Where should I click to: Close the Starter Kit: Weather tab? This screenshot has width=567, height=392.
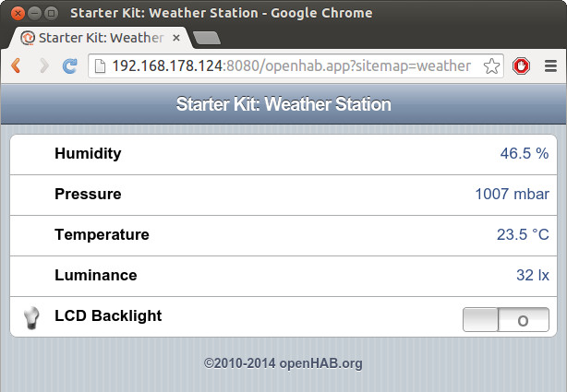(x=176, y=38)
